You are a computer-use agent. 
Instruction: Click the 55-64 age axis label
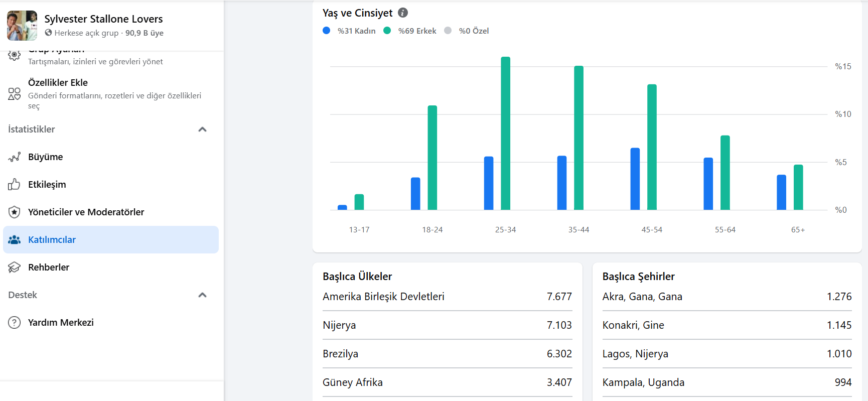725,230
